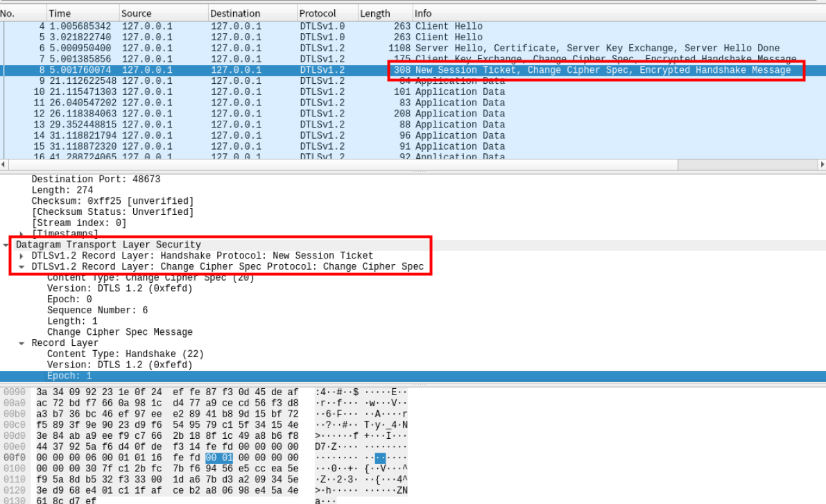826x504 pixels.
Task: Select packet 14 with length 96
Action: click(413, 136)
